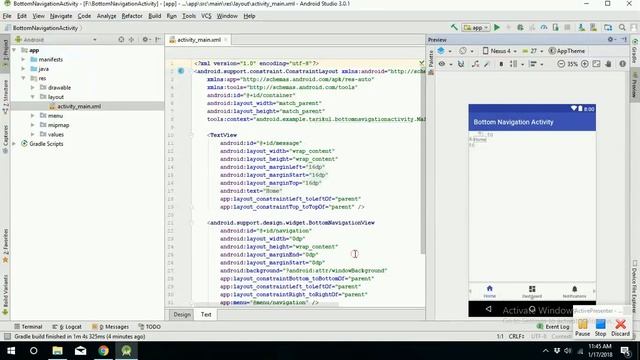This screenshot has height=360, width=640.
Task: Expand the manifests folder
Action: tap(23, 59)
